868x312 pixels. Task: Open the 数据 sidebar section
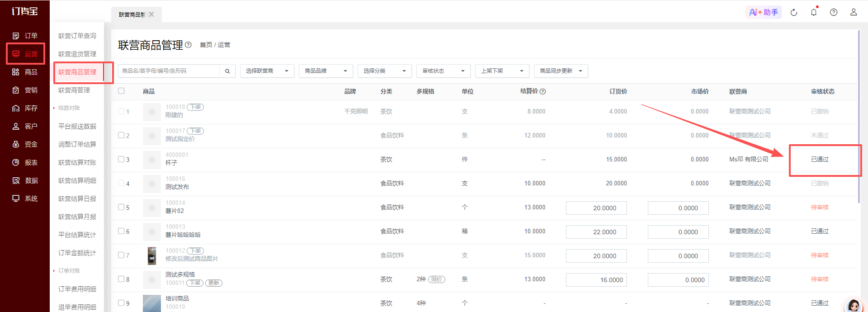tap(25, 180)
